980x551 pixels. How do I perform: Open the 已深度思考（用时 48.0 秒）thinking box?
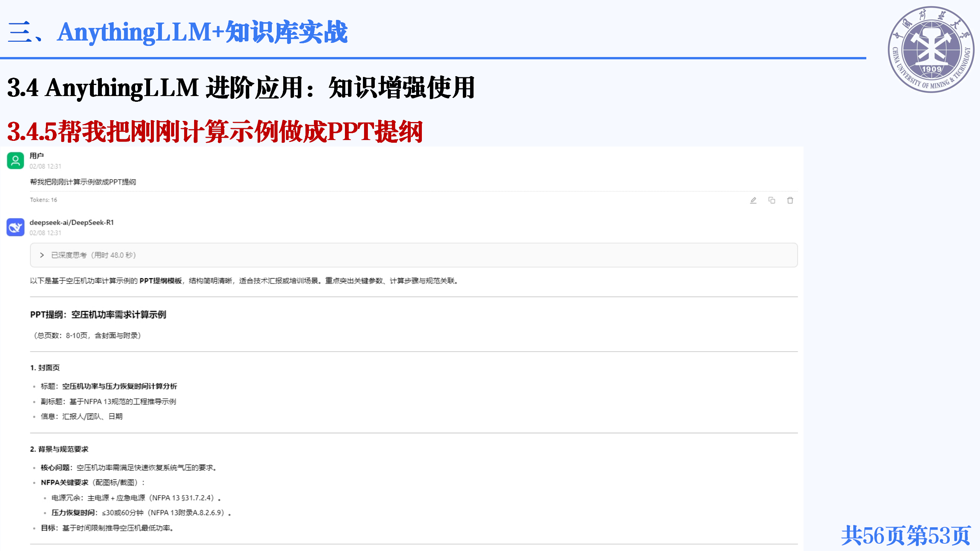click(414, 255)
